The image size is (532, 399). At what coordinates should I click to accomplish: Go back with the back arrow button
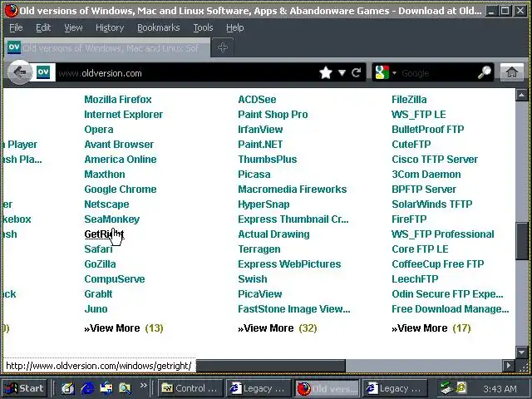pos(20,72)
